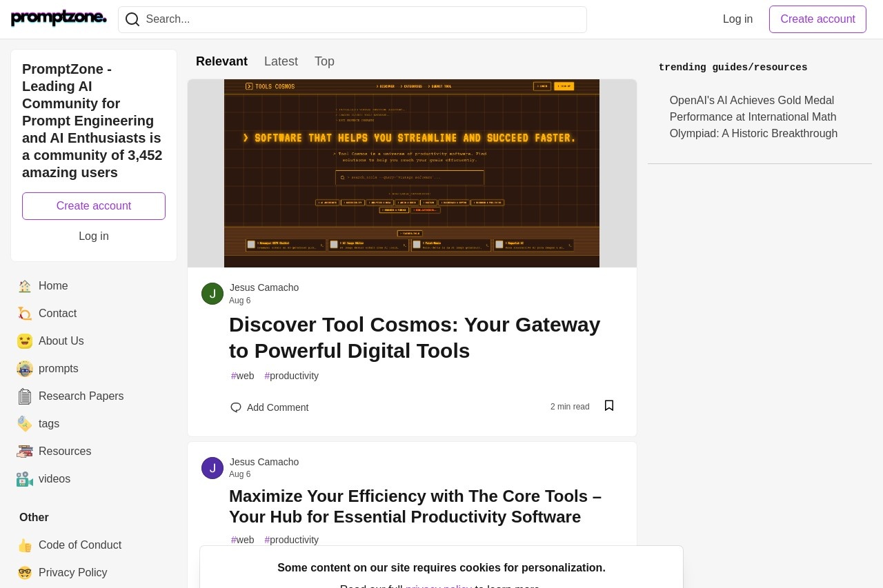The width and height of the screenshot is (883, 588).
Task: Click the Home house icon
Action: (x=25, y=286)
